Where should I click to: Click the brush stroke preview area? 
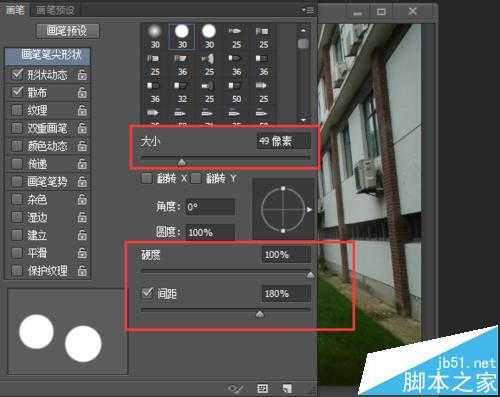(x=68, y=332)
